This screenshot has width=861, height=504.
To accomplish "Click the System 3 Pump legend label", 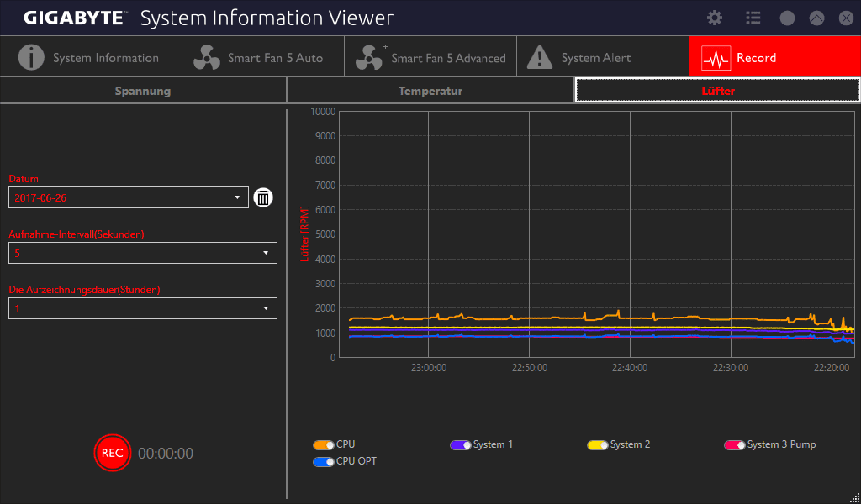I will 781,444.
